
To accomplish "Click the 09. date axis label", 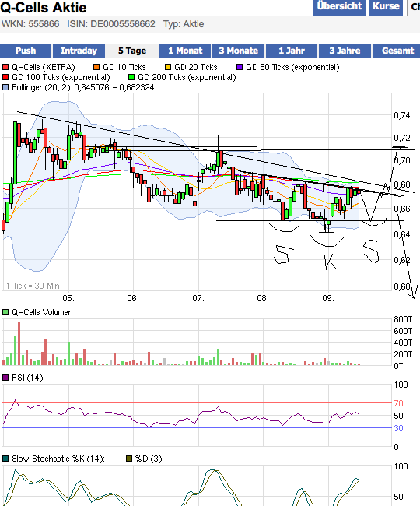I will [x=328, y=298].
